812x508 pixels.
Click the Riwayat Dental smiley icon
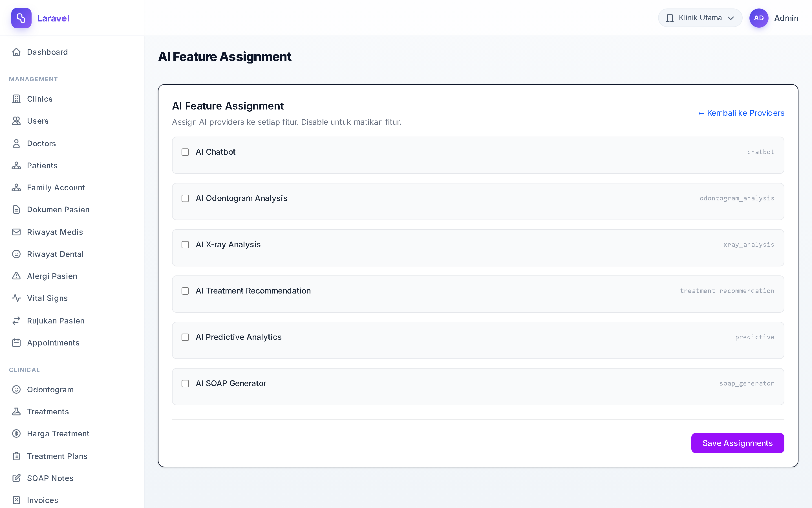(x=16, y=254)
